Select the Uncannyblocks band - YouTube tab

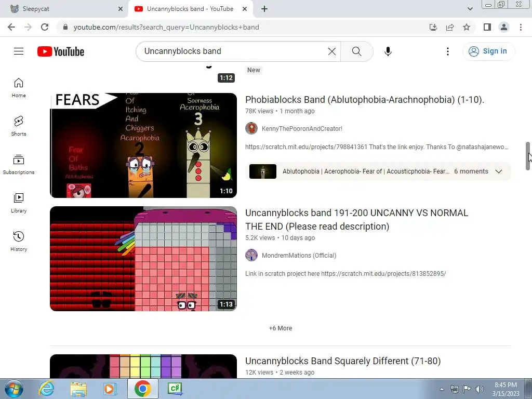tap(190, 9)
